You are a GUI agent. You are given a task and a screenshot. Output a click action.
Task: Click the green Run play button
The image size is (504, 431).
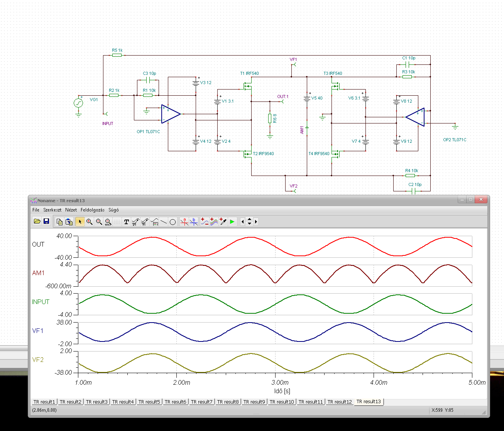coord(232,221)
